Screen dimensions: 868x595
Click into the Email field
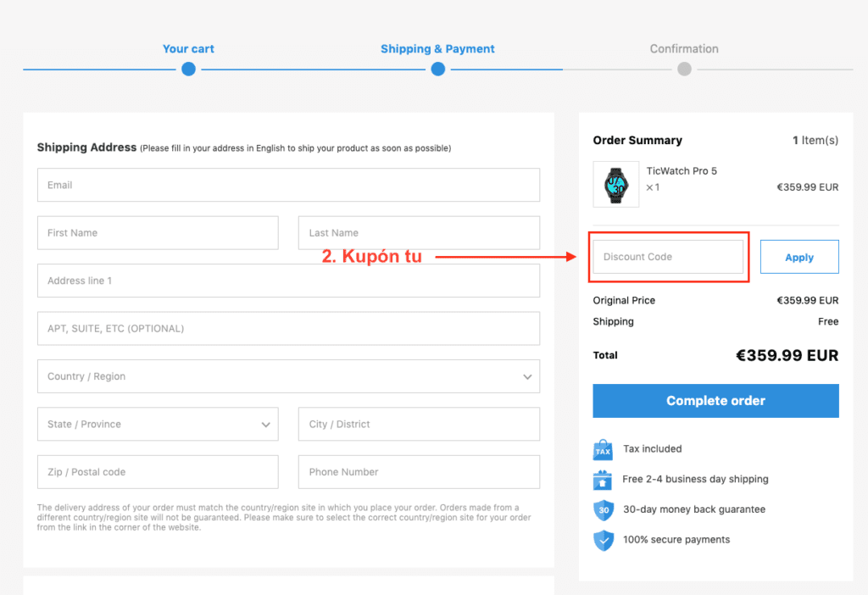point(288,185)
